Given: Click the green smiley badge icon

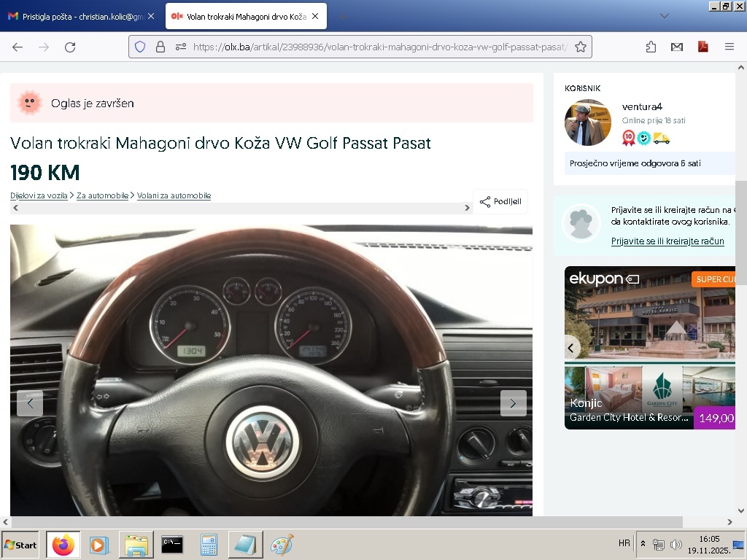Looking at the screenshot, I should [644, 138].
